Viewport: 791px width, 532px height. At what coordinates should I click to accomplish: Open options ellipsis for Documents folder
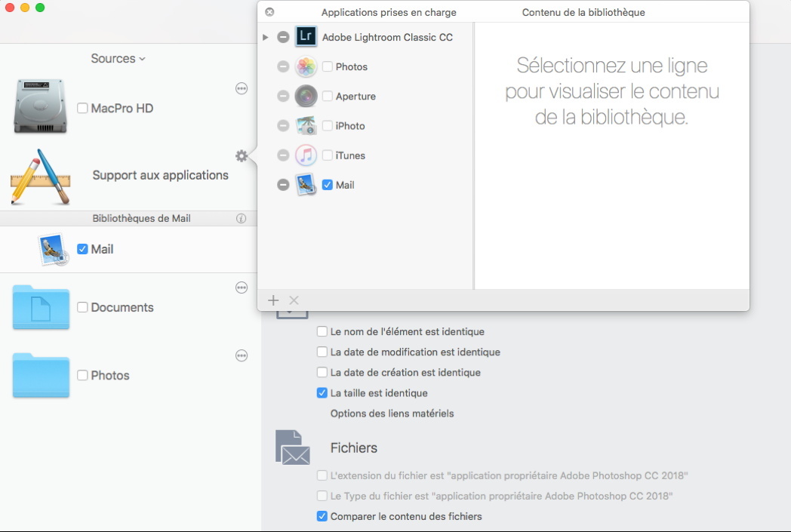coord(242,288)
